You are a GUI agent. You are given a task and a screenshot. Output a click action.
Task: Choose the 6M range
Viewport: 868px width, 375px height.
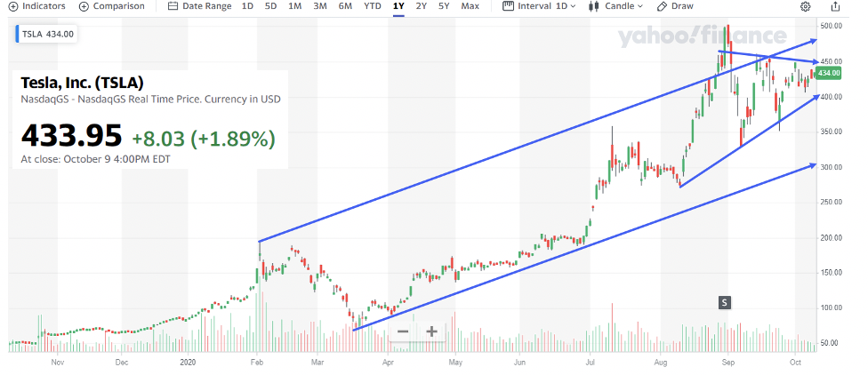(x=345, y=6)
